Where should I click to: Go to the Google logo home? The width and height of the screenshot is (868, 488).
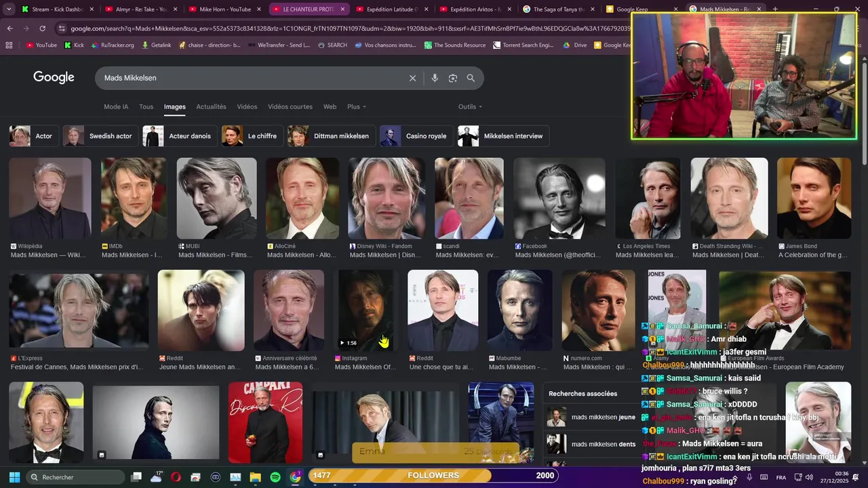[54, 77]
